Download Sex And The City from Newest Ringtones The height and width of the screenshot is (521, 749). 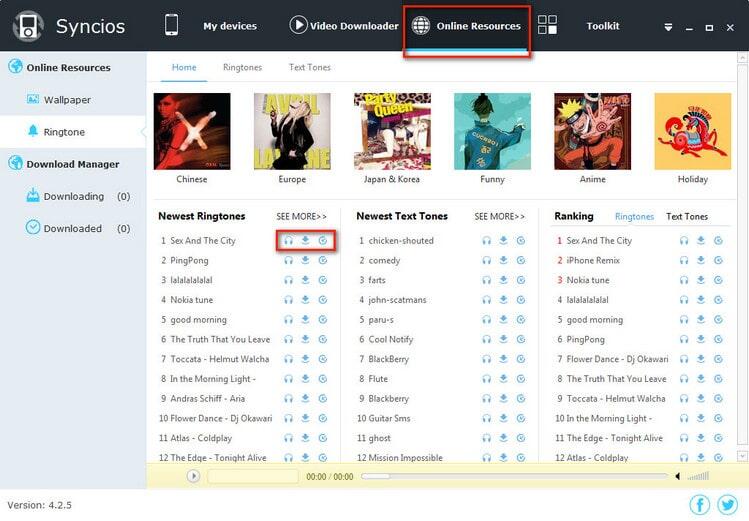pyautogui.click(x=305, y=240)
